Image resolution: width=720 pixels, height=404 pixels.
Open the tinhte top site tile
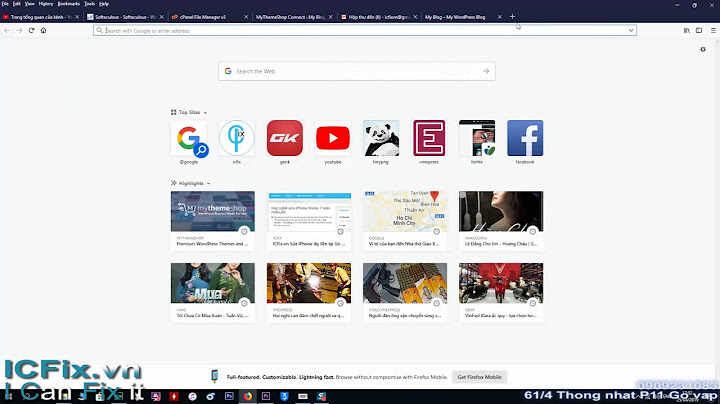pos(477,138)
